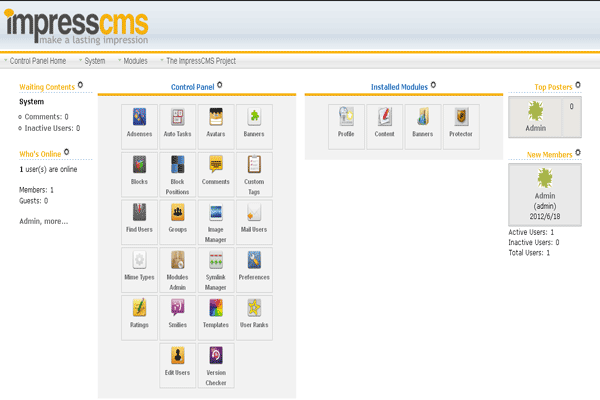Open Control Panel Home menu
The image size is (600, 400).
[x=38, y=61]
